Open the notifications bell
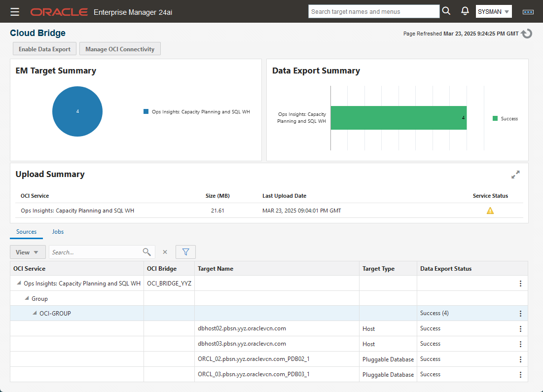The height and width of the screenshot is (392, 543). point(465,11)
